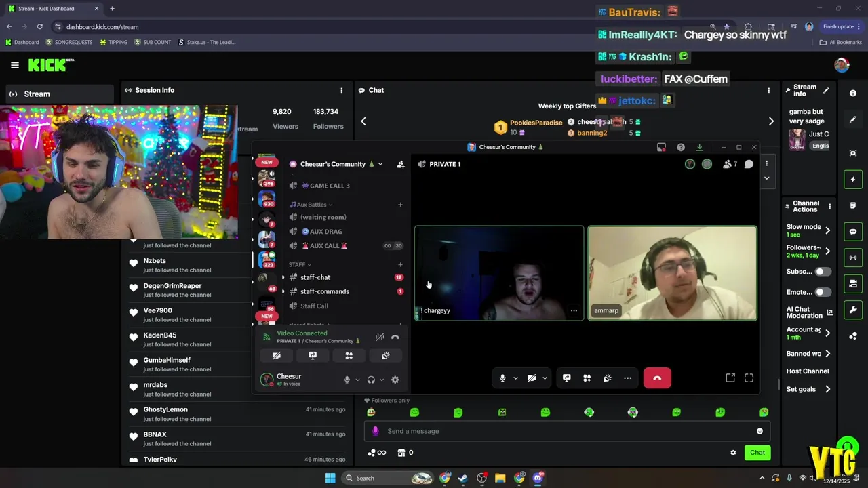The width and height of the screenshot is (868, 488).
Task: Open Discord activities in call controls
Action: point(587,378)
